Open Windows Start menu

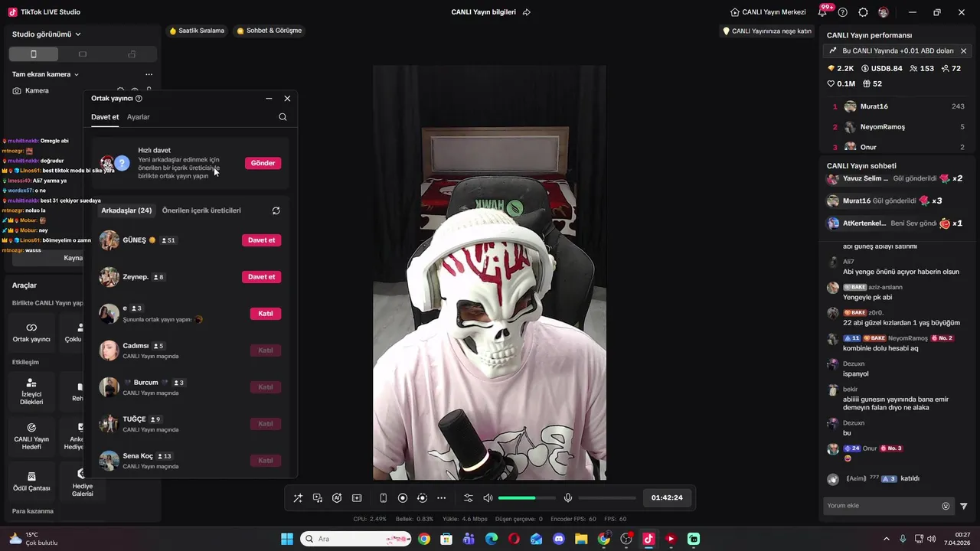click(x=287, y=539)
